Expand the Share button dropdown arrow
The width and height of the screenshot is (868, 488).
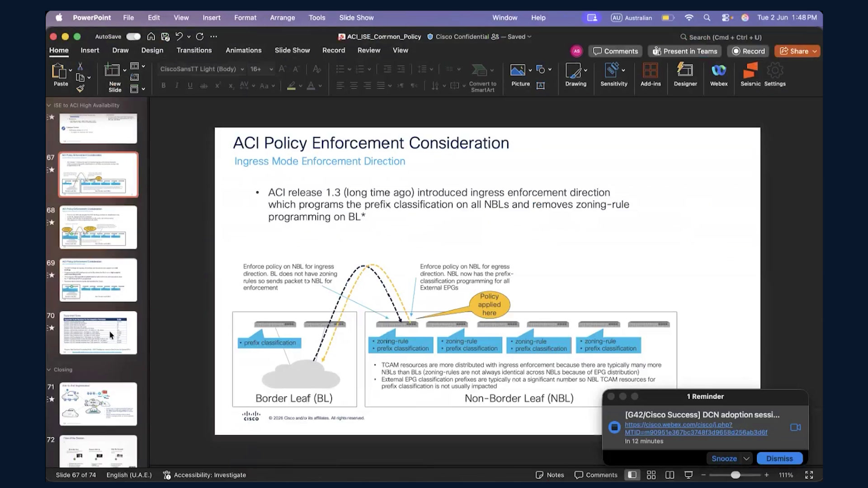(x=815, y=52)
